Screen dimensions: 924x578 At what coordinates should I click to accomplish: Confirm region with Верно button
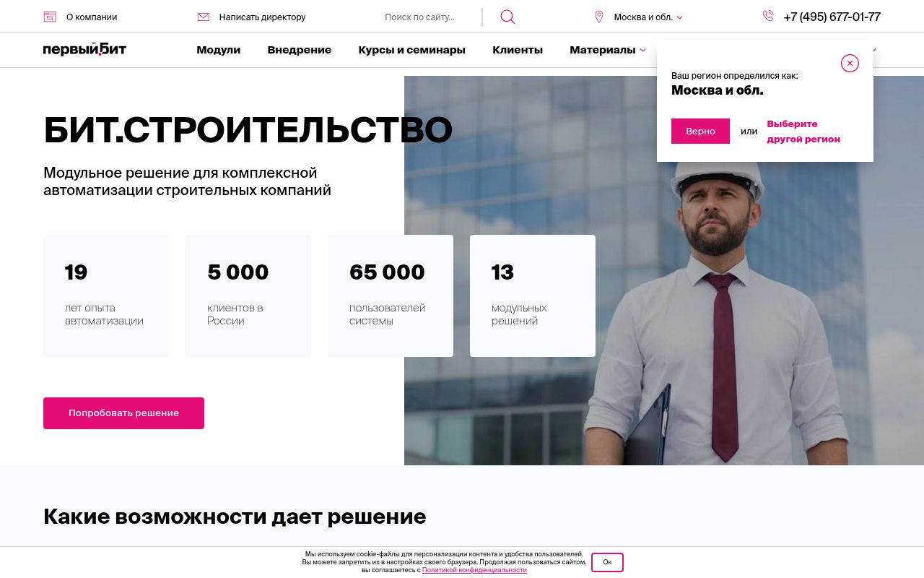pyautogui.click(x=700, y=131)
